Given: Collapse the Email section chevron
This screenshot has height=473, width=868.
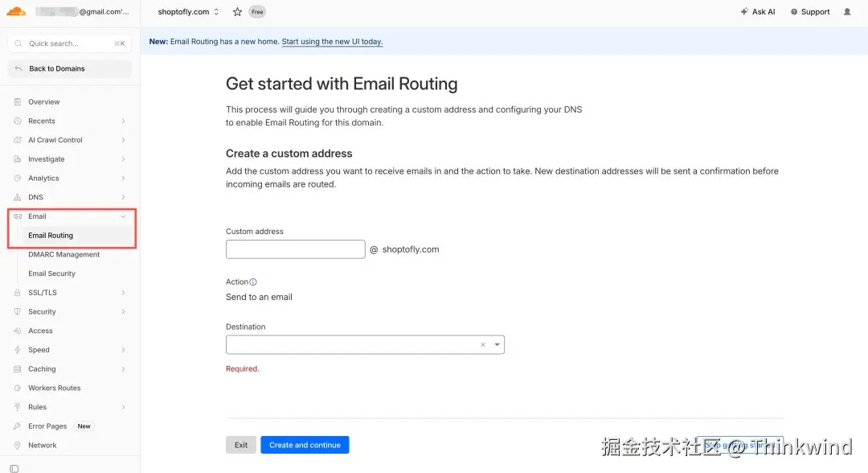Looking at the screenshot, I should coord(123,216).
